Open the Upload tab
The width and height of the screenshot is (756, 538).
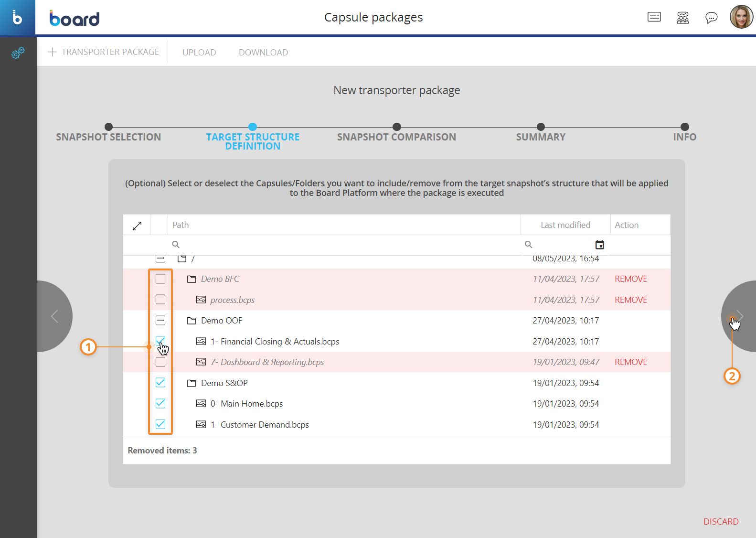coord(199,52)
